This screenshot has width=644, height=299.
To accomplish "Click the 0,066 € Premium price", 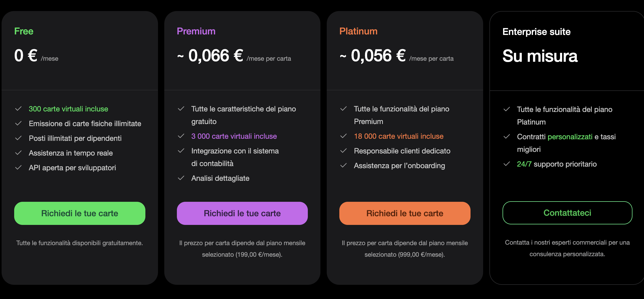I will tap(215, 56).
